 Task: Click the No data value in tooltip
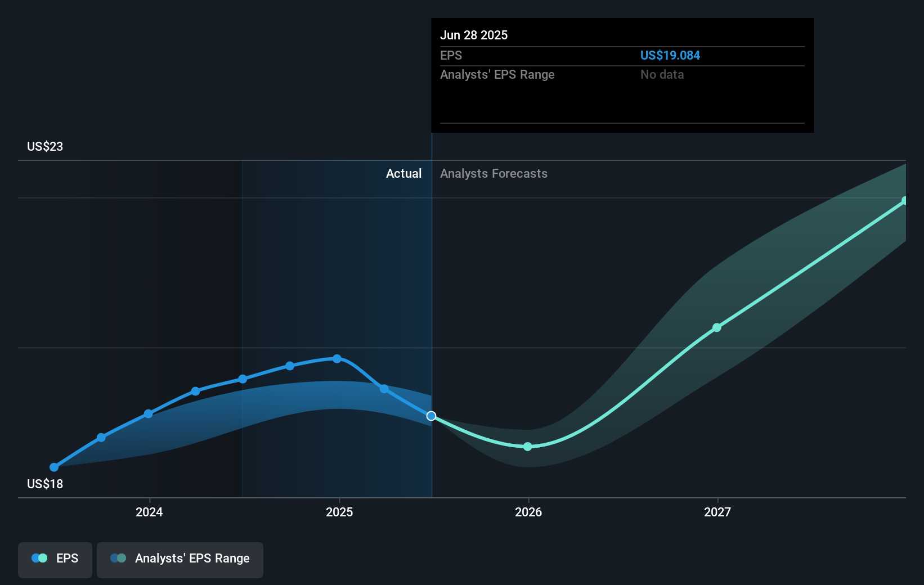pos(662,75)
